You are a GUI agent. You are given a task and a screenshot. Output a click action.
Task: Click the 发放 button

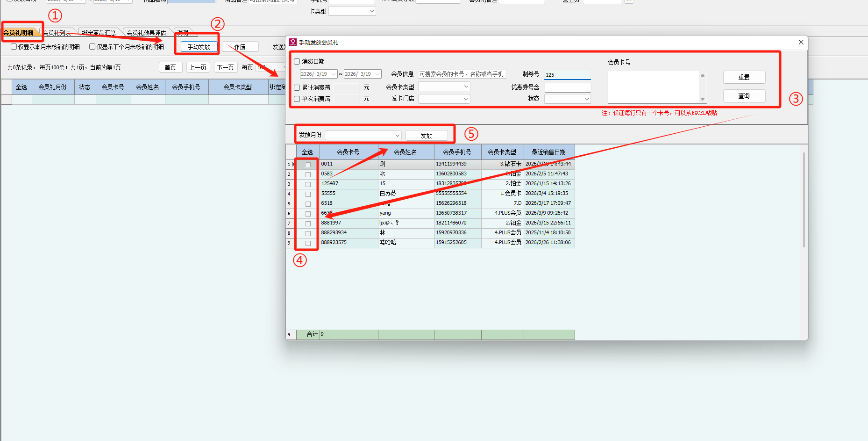coord(426,136)
